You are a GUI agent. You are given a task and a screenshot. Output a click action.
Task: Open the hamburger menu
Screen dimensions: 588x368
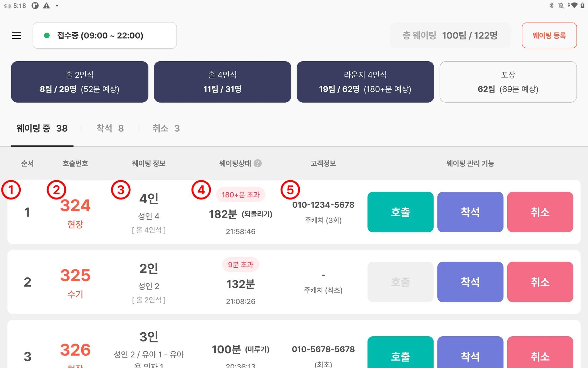coord(16,35)
